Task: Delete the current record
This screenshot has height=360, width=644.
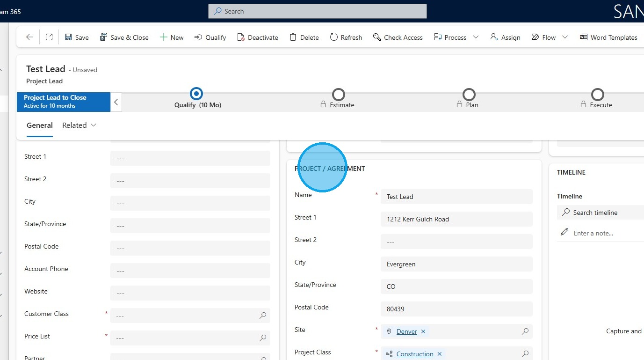Action: click(x=304, y=37)
